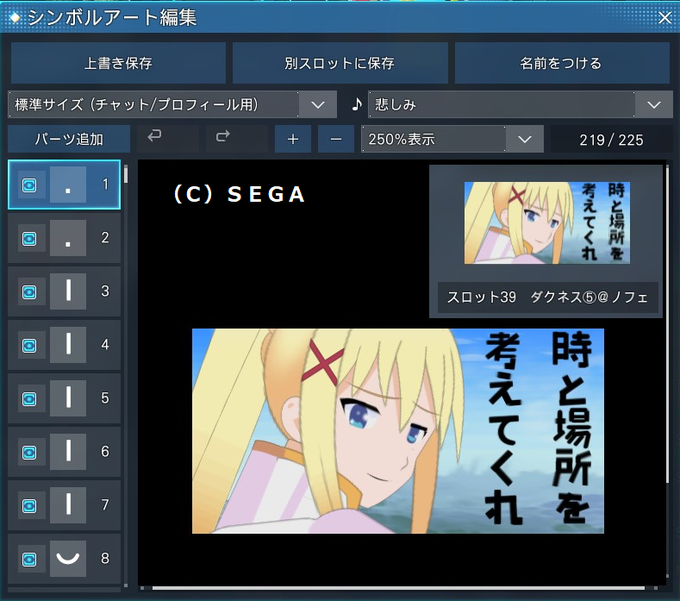Toggle visibility of layer 7
Image resolution: width=680 pixels, height=601 pixels.
point(29,506)
